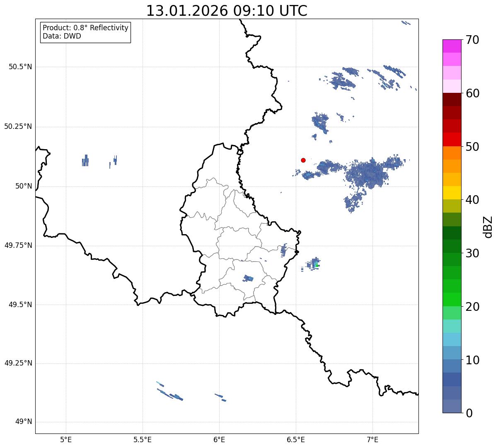Pick the orange swatch below 50 dBZ
The width and height of the screenshot is (498, 448).
tap(452, 153)
